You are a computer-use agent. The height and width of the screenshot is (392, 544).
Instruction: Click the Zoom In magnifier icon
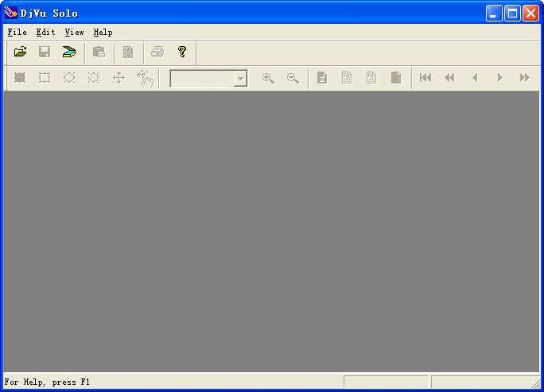coord(268,78)
